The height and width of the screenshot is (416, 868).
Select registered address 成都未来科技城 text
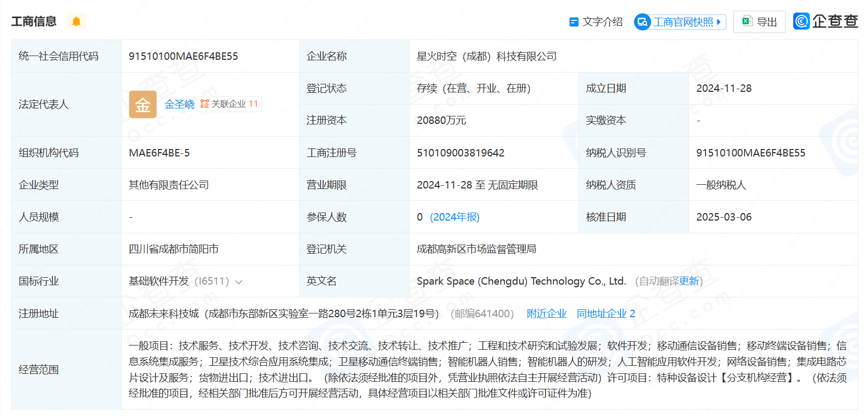point(164,313)
